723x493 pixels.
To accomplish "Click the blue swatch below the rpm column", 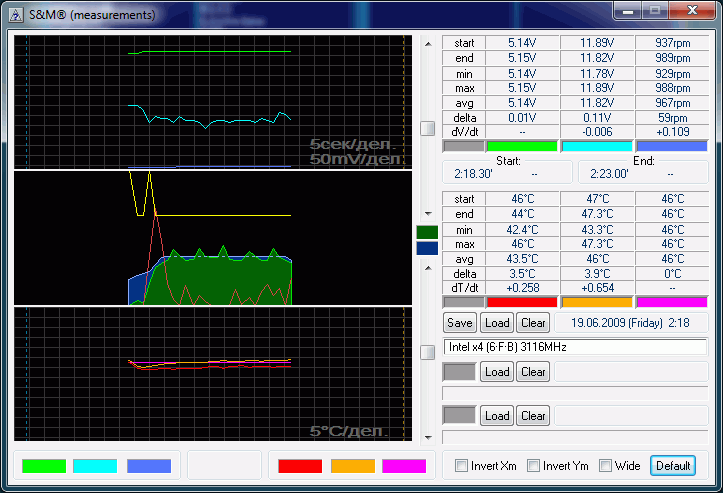I will tap(672, 146).
